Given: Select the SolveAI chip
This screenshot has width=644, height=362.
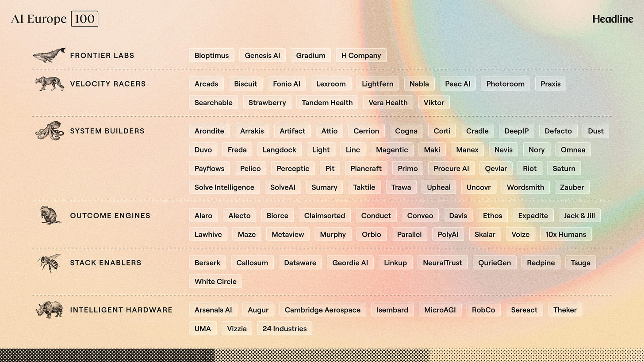Looking at the screenshot, I should (283, 187).
